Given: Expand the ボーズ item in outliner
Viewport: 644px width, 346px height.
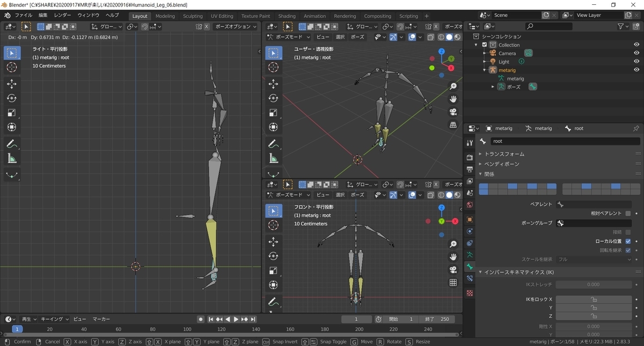Looking at the screenshot, I should (493, 86).
